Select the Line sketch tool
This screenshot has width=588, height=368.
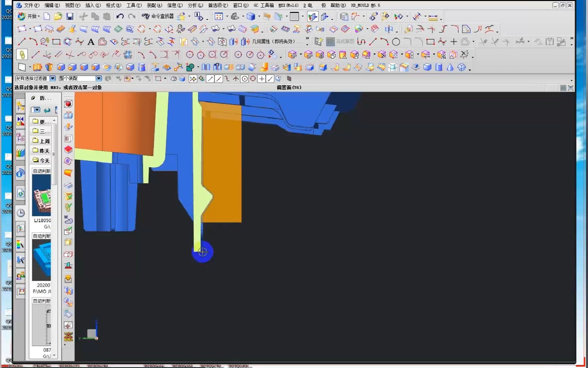pyautogui.click(x=21, y=42)
